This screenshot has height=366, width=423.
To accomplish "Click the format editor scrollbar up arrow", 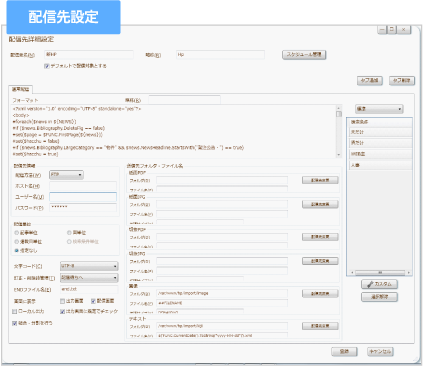I will (x=339, y=108).
